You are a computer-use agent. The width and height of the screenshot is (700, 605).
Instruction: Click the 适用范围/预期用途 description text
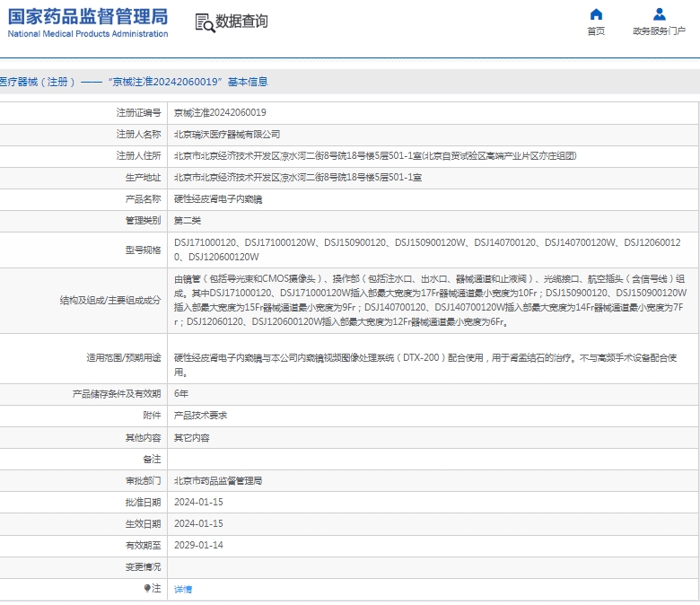(x=425, y=364)
